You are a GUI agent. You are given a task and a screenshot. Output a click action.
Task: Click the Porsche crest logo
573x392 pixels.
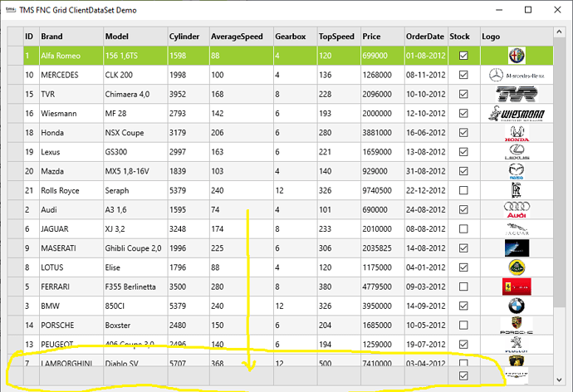(517, 326)
